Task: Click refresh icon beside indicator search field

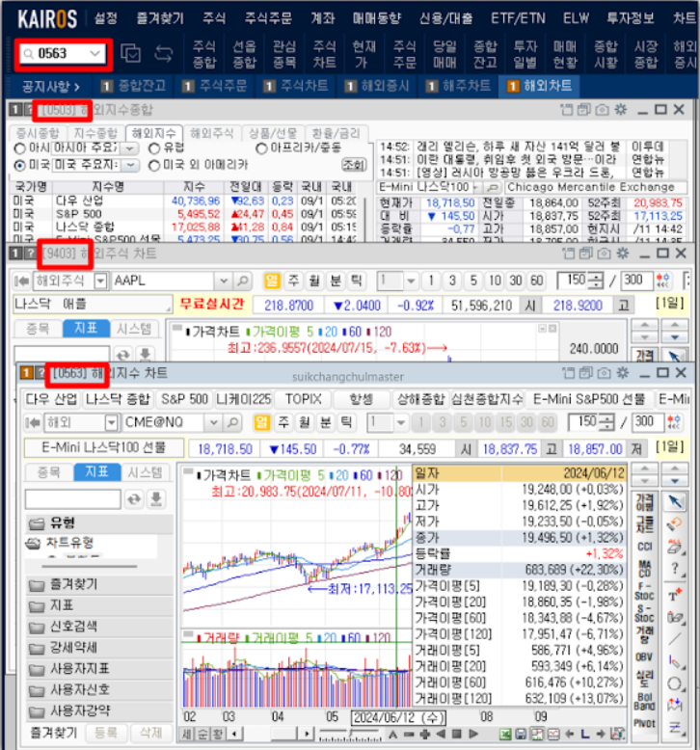Action: [x=134, y=499]
